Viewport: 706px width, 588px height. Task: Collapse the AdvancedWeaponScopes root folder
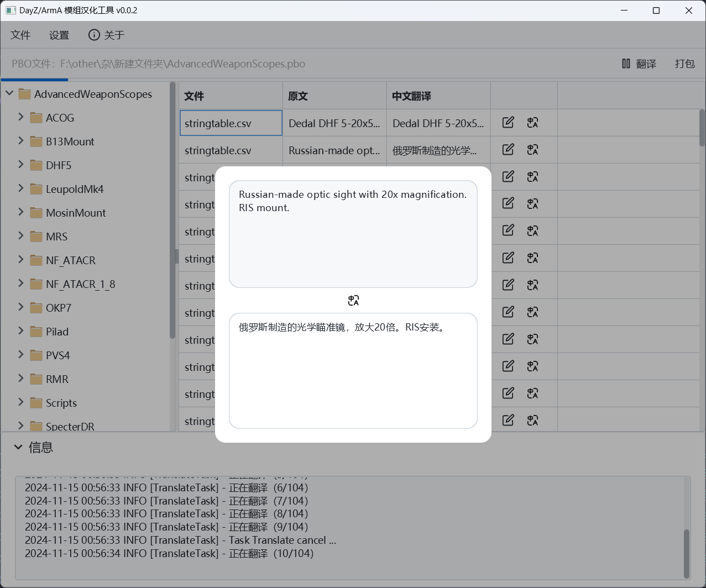point(9,93)
